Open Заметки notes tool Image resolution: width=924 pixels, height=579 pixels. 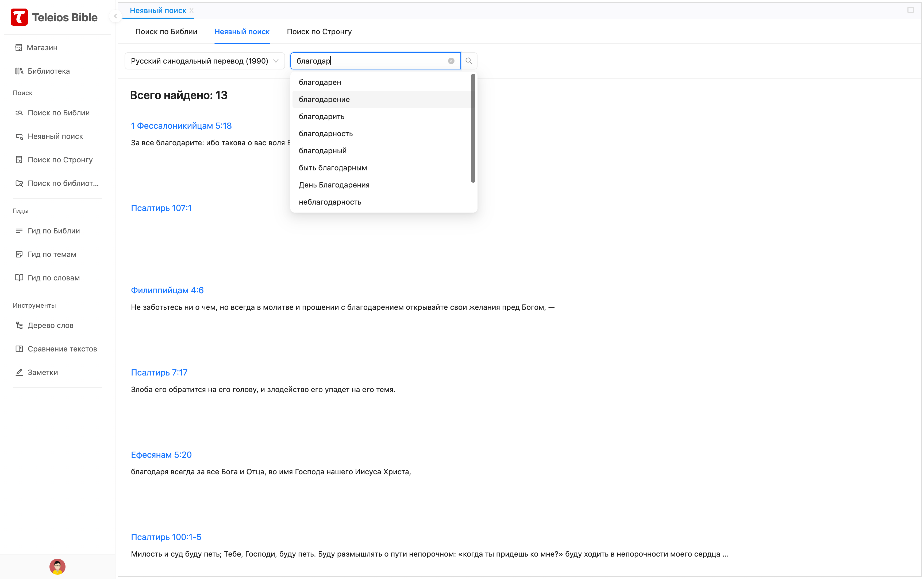[43, 372]
